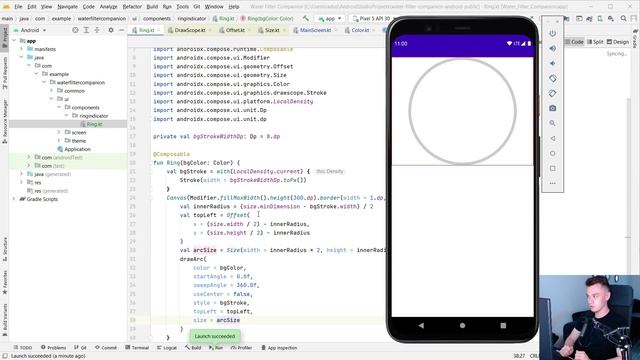The image size is (640, 360).
Task: Click Expand All icon in Project panel
Action: (86, 30)
